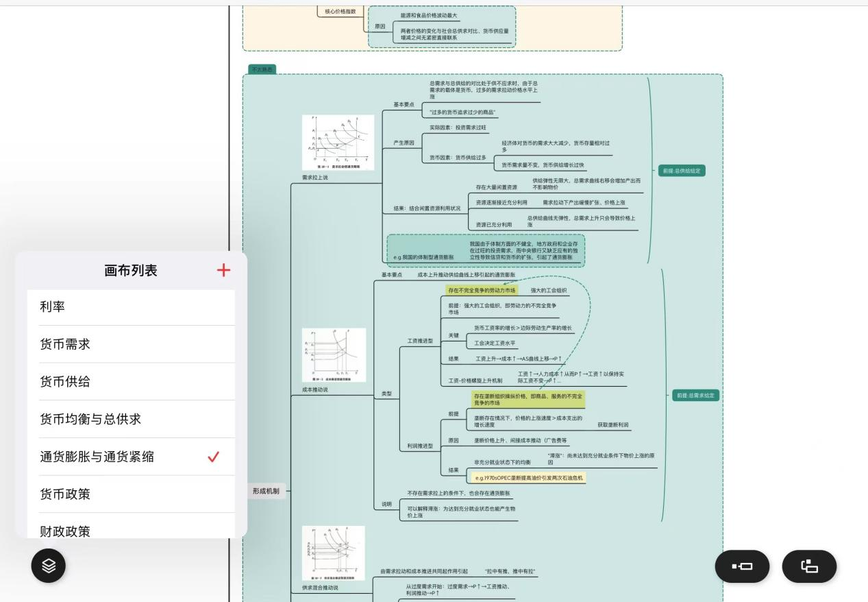The height and width of the screenshot is (602, 868).
Task: Click the 供求混合推动说 graph thumbnail
Action: 333,553
